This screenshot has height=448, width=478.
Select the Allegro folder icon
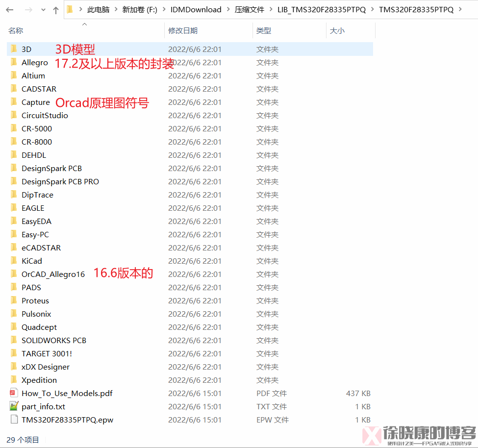coord(14,62)
